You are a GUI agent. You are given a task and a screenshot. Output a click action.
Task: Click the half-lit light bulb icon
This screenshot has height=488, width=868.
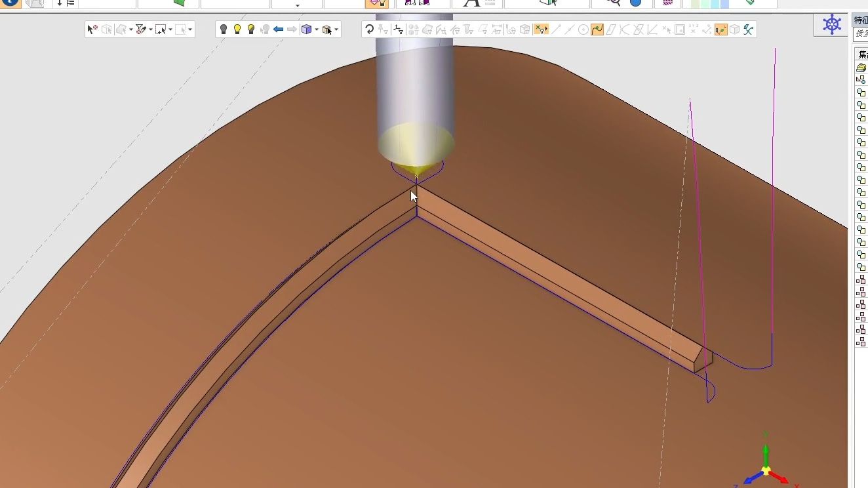251,30
